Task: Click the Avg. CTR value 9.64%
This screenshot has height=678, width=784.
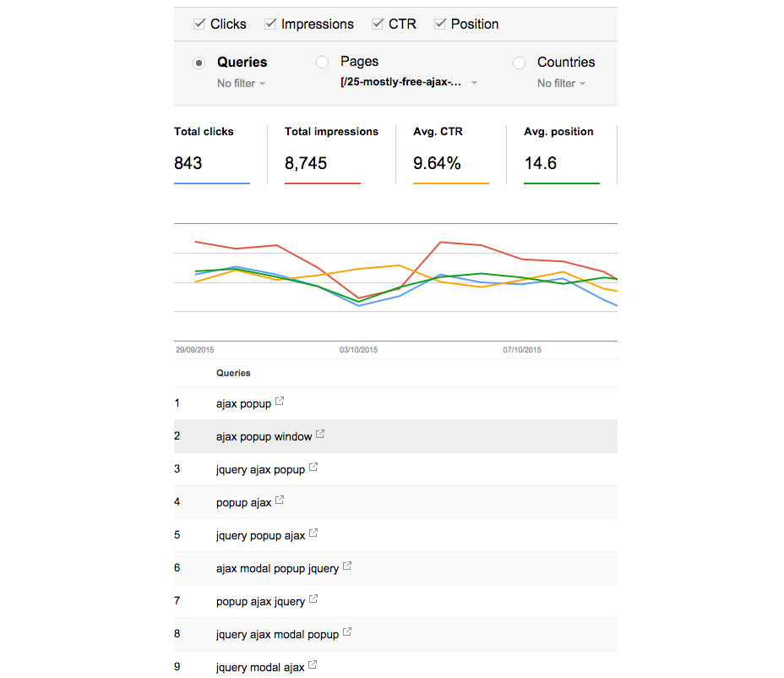Action: coord(437,163)
